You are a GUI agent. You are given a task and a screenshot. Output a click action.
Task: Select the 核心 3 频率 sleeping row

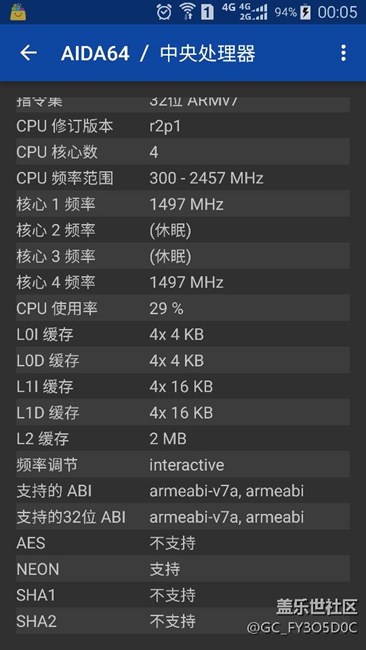click(183, 256)
